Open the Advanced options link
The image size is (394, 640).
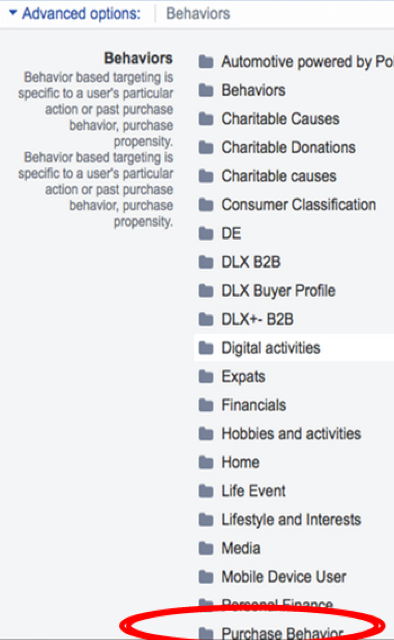click(81, 13)
